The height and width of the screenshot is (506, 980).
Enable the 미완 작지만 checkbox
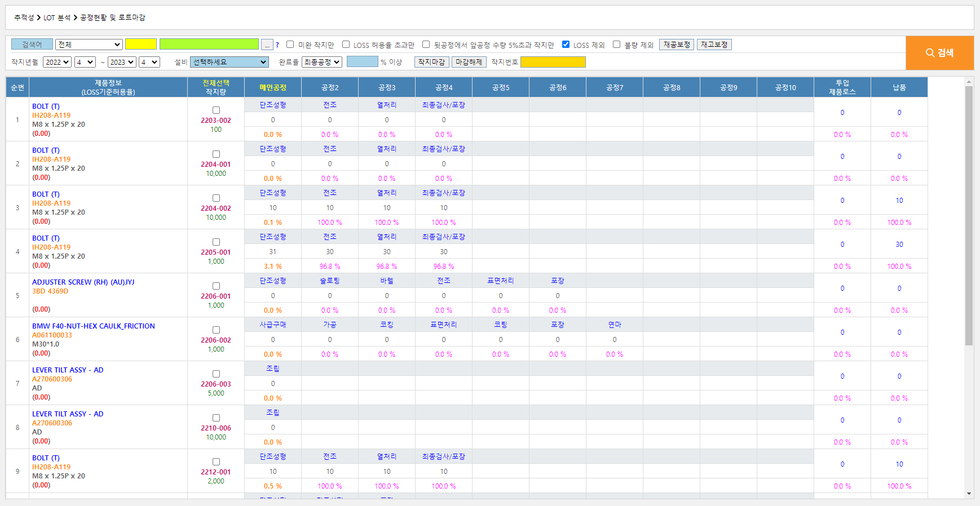[290, 45]
